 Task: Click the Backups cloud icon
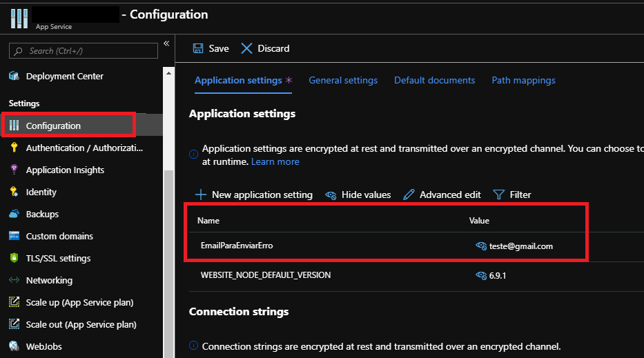click(x=14, y=214)
